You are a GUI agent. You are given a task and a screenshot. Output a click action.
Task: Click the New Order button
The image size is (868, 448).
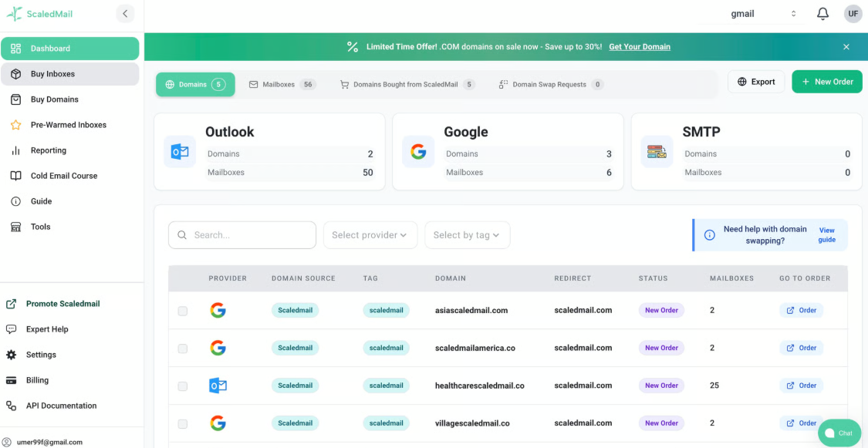tap(827, 82)
